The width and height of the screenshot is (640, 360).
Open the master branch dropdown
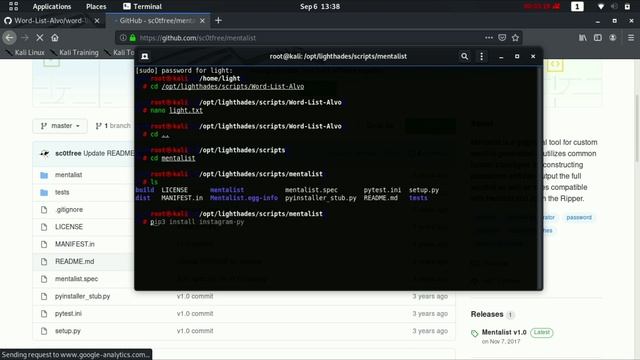[x=60, y=126]
